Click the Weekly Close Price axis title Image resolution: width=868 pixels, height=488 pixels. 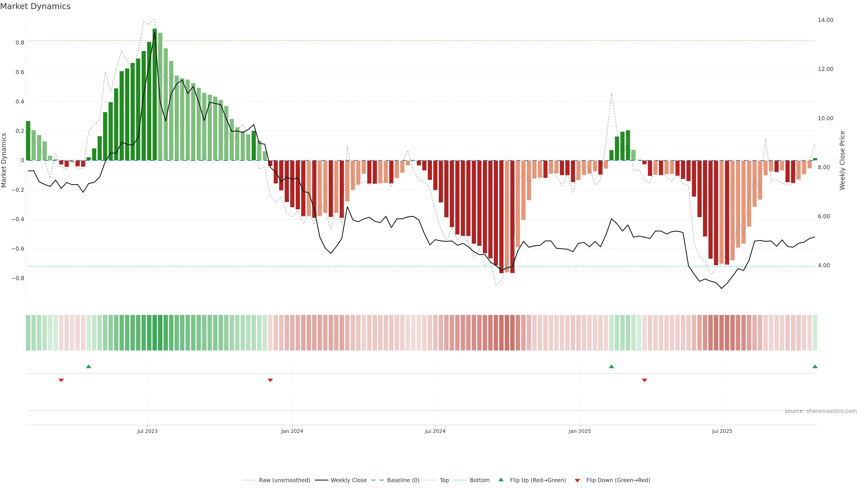(842, 160)
